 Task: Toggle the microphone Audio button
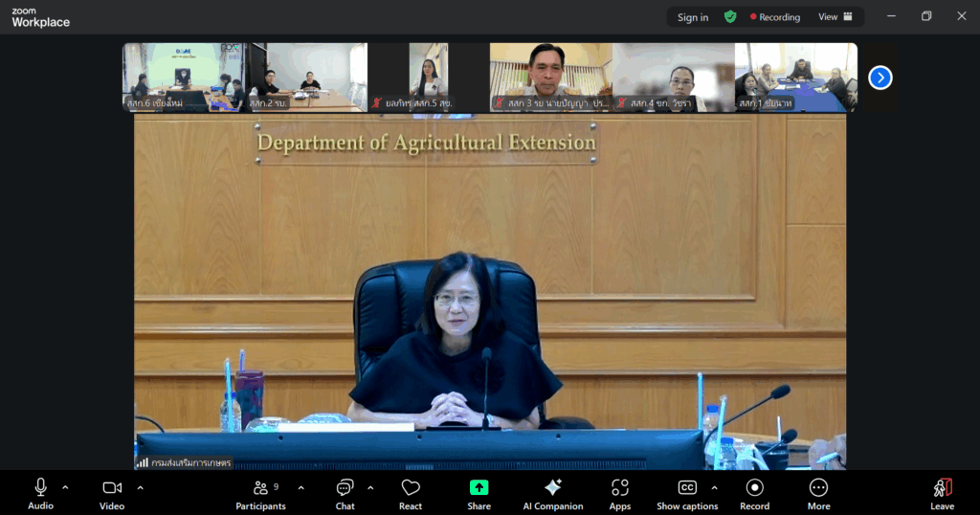[x=40, y=493]
